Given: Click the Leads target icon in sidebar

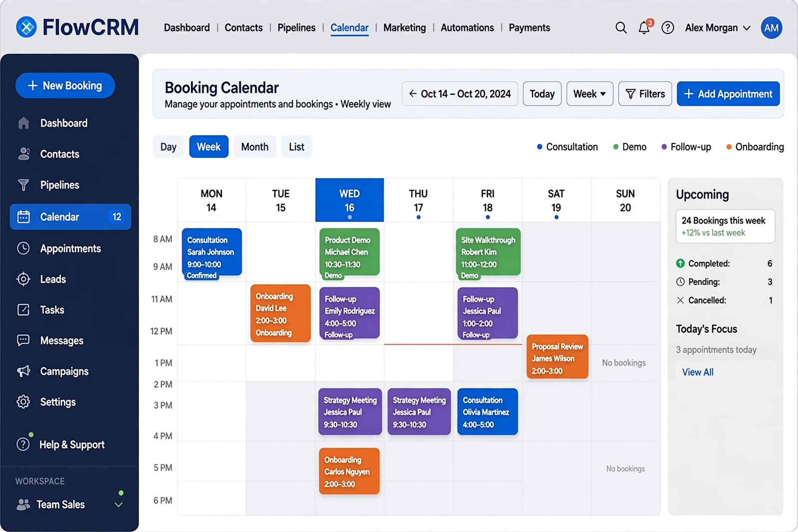Looking at the screenshot, I should tap(23, 279).
